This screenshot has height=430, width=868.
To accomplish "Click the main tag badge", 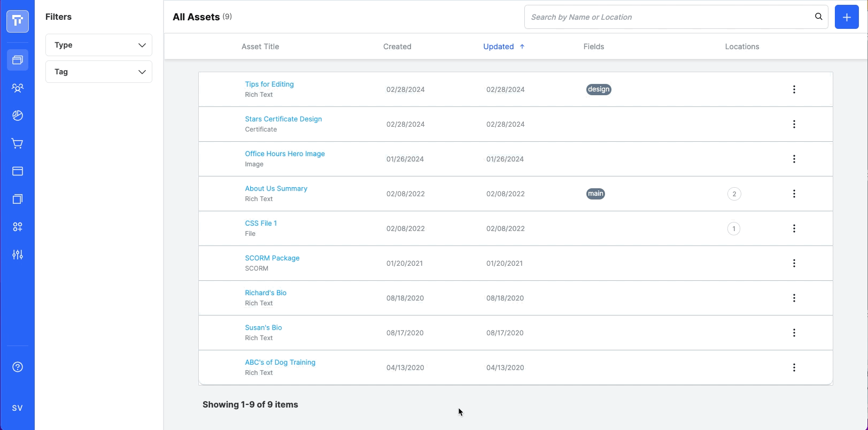I will click(x=595, y=194).
